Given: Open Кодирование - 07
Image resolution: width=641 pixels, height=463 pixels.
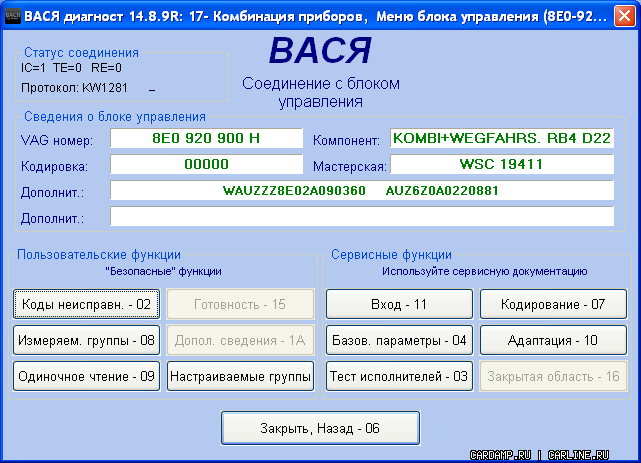Looking at the screenshot, I should (x=553, y=304).
